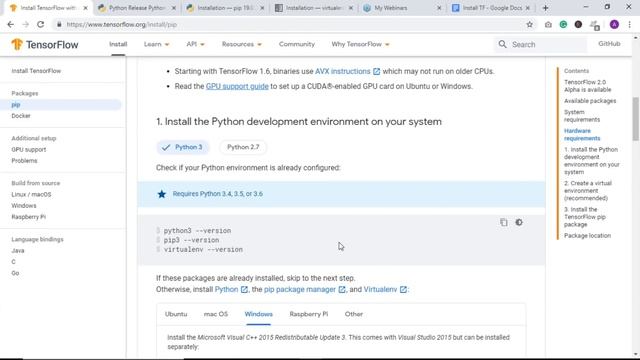Jump to System requirements in Contents

point(582,116)
